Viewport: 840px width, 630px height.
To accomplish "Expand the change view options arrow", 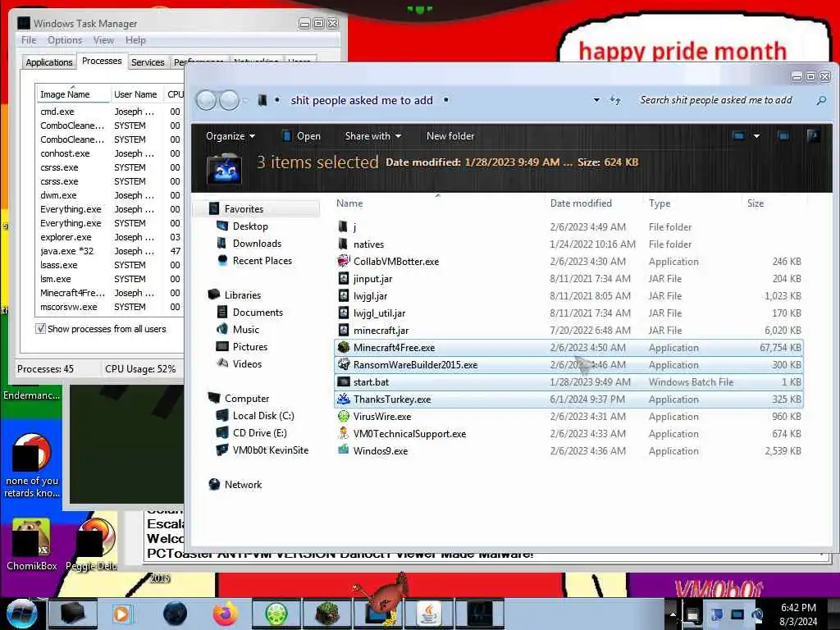I will click(x=756, y=136).
